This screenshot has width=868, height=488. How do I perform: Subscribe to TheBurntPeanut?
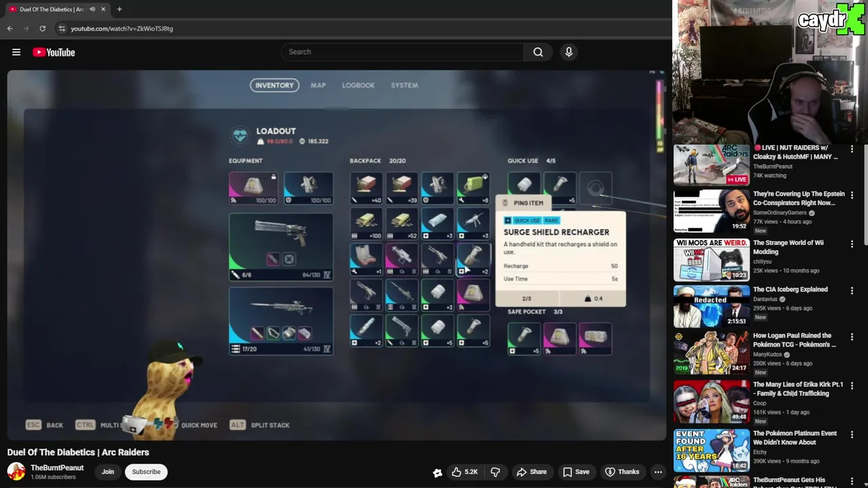coord(146,472)
